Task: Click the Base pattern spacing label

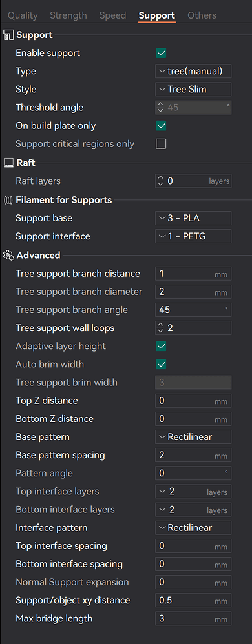Action: pos(60,456)
